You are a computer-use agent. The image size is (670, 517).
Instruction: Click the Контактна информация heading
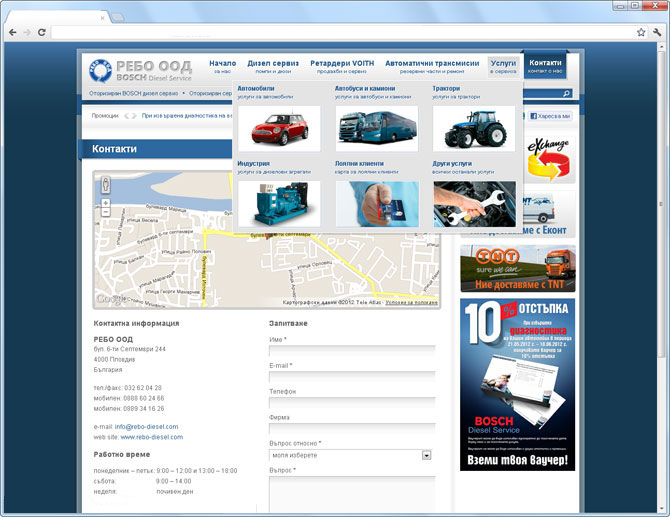[x=136, y=323]
